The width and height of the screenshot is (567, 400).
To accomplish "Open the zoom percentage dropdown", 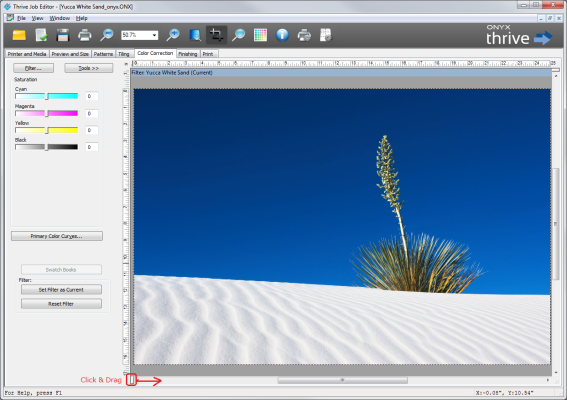I will pyautogui.click(x=140, y=35).
